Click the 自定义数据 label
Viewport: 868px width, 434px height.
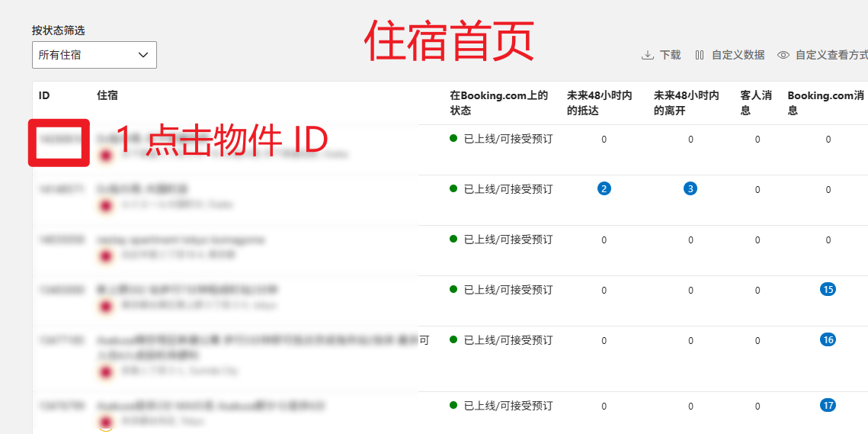coord(738,55)
